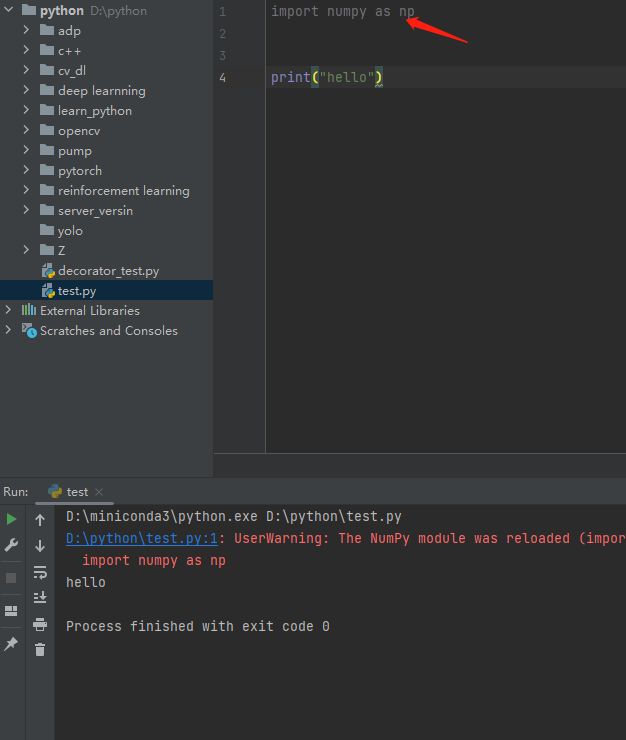Expand the pytorch folder
626x740 pixels.
[26, 170]
